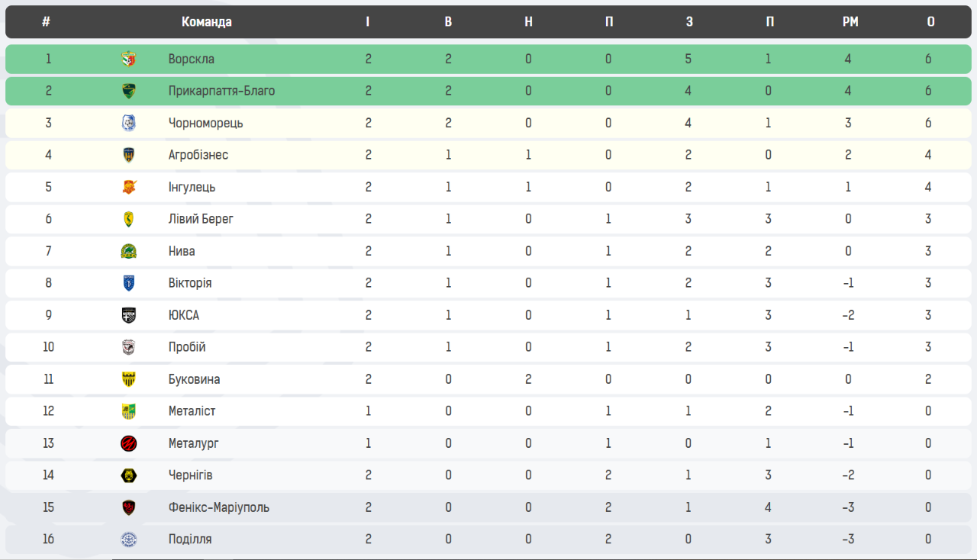This screenshot has height=560, width=977.
Task: Click the РМ goal difference column header
Action: point(850,22)
